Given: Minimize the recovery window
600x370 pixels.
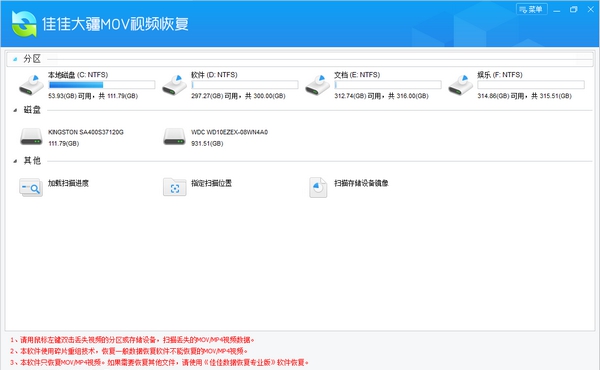Looking at the screenshot, I should (x=557, y=10).
